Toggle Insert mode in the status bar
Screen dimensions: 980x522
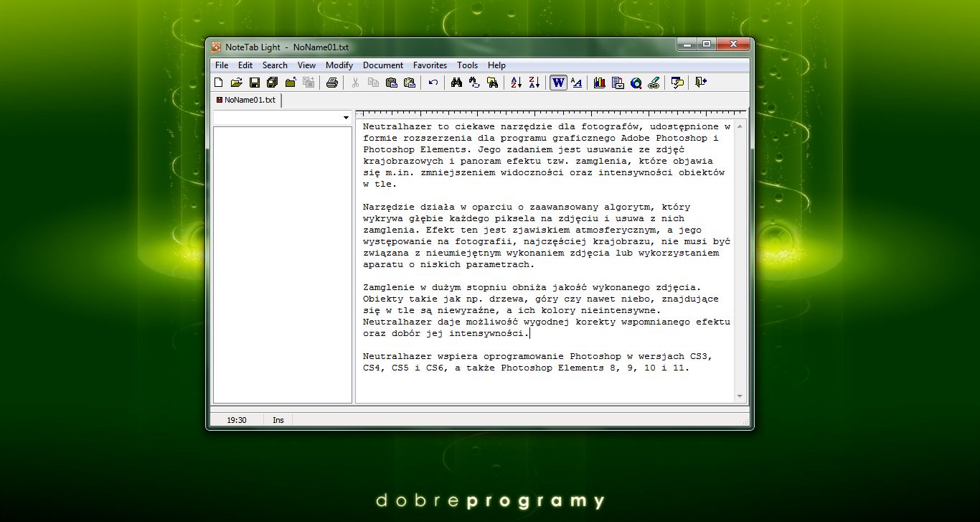click(x=278, y=419)
